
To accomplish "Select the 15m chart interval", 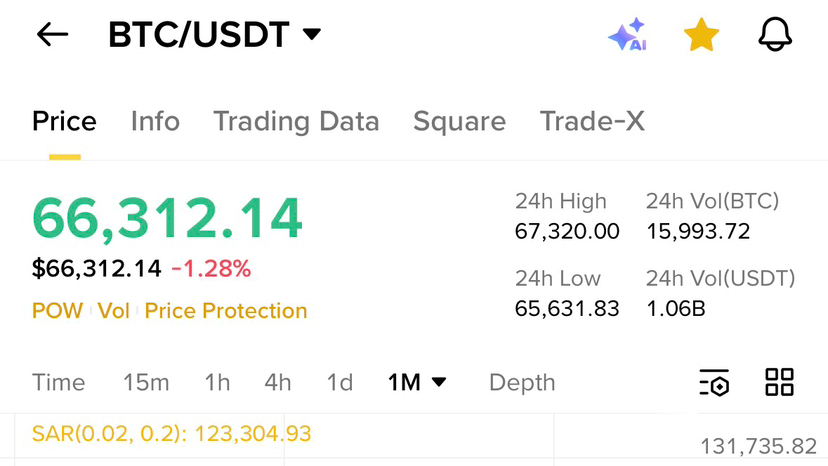I will (x=146, y=382).
